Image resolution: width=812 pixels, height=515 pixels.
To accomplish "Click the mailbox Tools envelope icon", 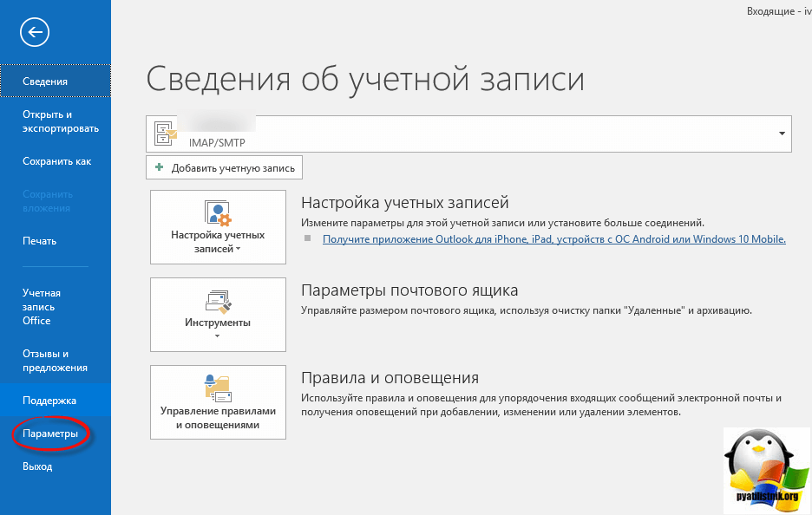I will coord(217,301).
